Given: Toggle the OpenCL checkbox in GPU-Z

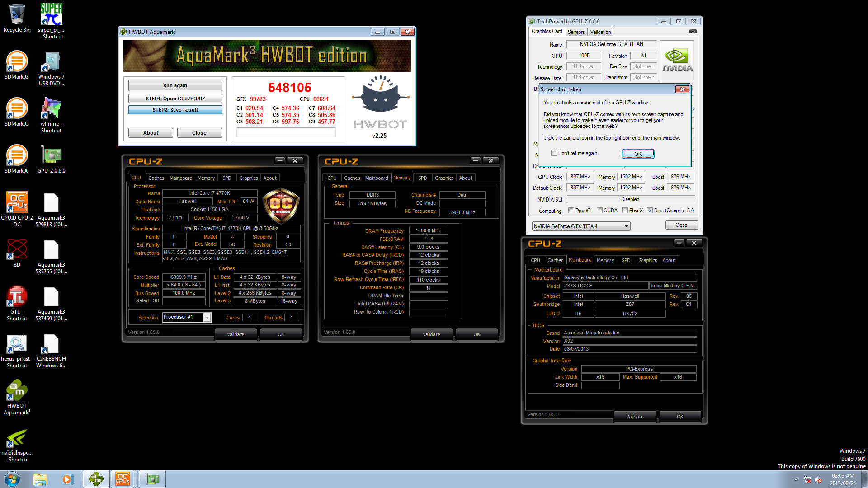Looking at the screenshot, I should (571, 211).
